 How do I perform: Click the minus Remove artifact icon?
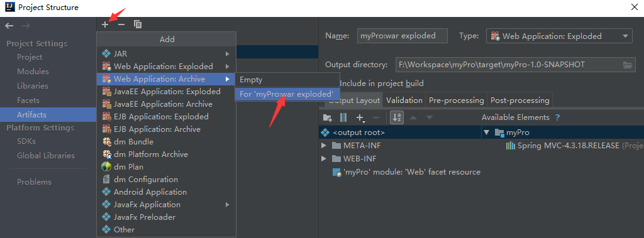tap(121, 24)
